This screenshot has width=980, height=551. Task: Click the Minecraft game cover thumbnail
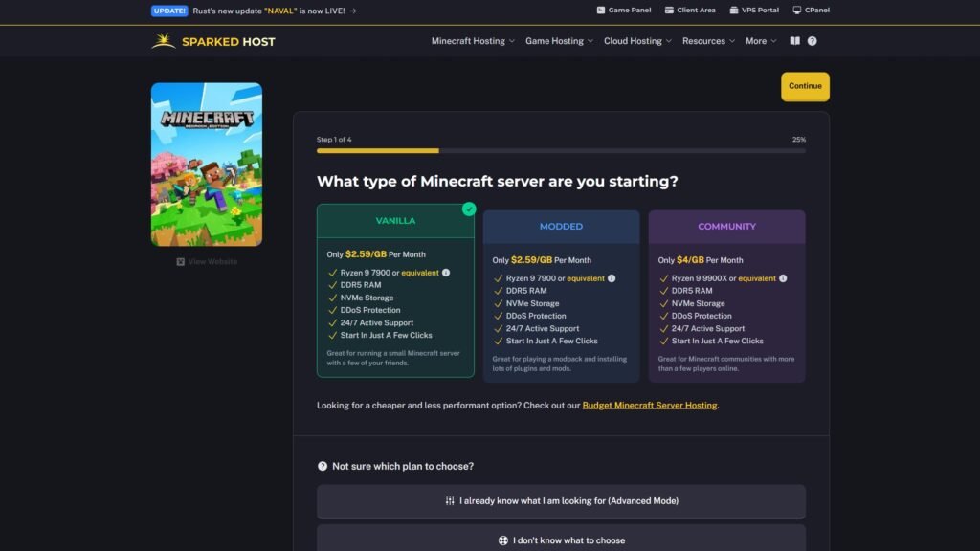[x=207, y=165]
